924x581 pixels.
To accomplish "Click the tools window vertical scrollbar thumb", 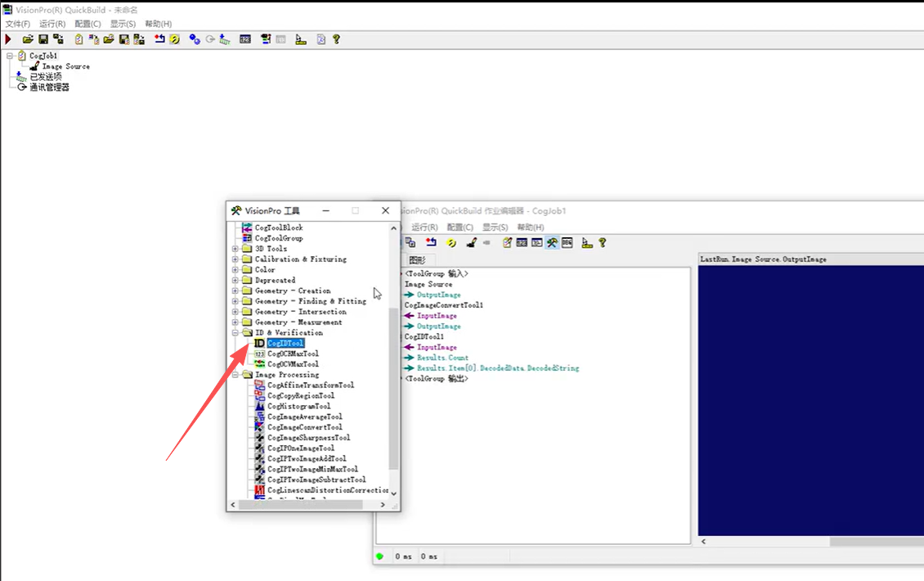I will [x=393, y=389].
